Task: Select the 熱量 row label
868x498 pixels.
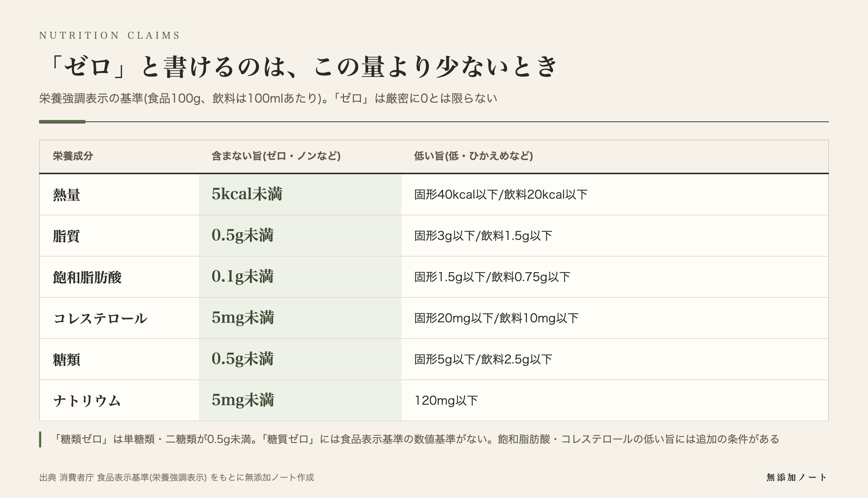Action: coord(67,195)
